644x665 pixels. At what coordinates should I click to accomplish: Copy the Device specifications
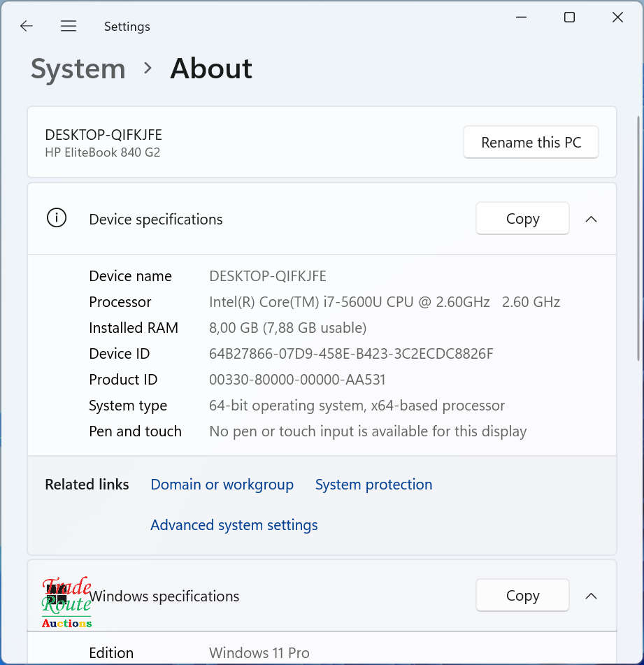pos(522,219)
